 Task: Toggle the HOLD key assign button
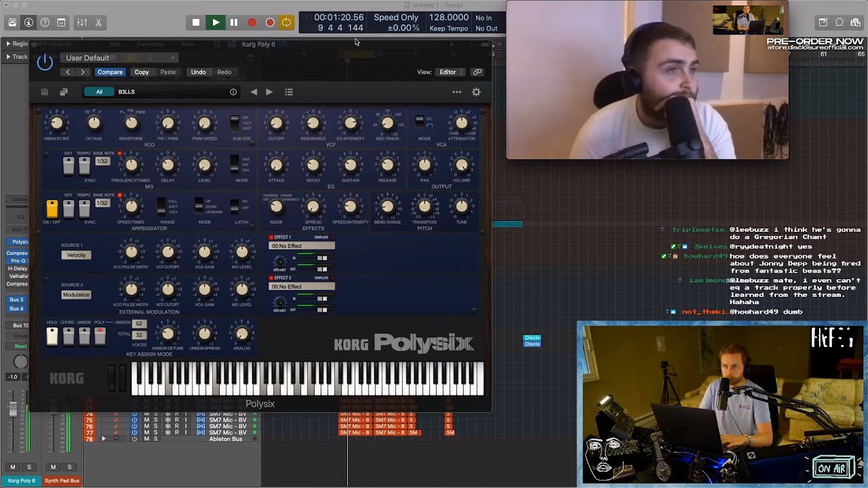52,335
